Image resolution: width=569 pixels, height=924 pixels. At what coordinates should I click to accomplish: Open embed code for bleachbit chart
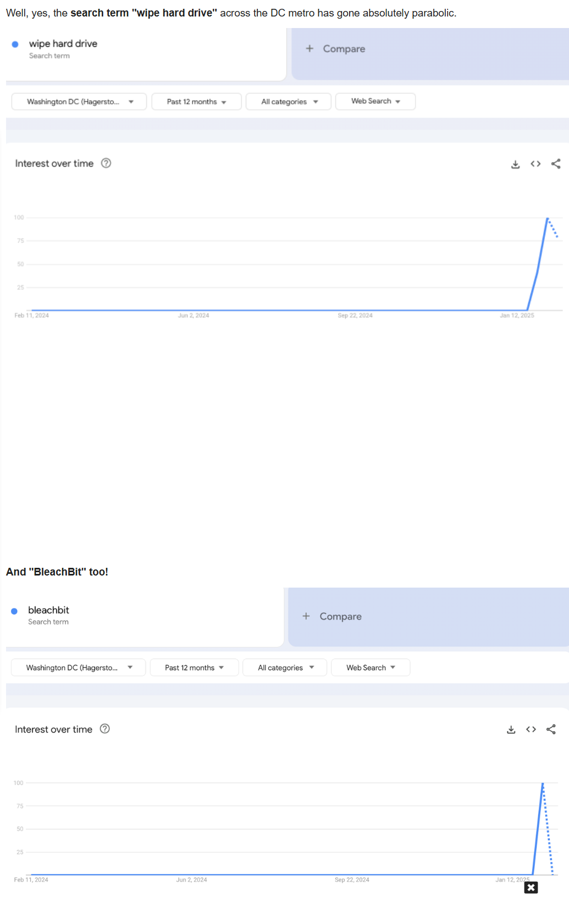[531, 729]
